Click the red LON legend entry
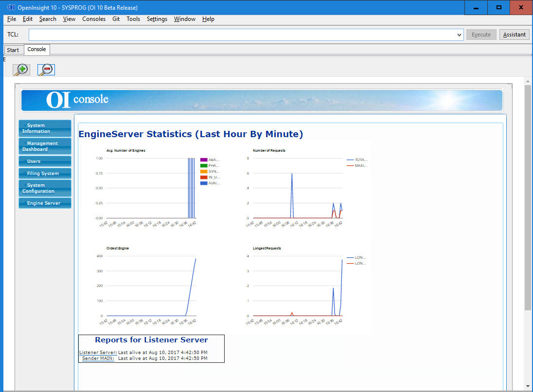Screen dimensions: 533x392 coord(356,263)
